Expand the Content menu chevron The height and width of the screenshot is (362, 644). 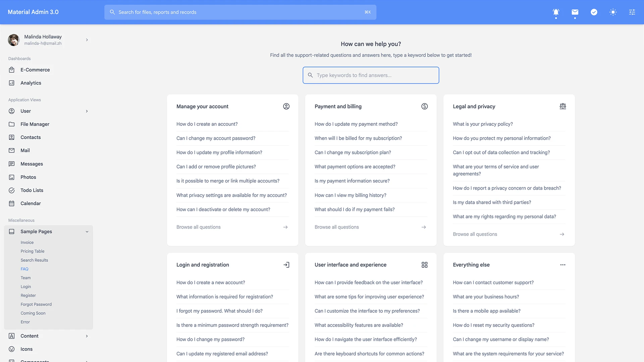(87, 336)
